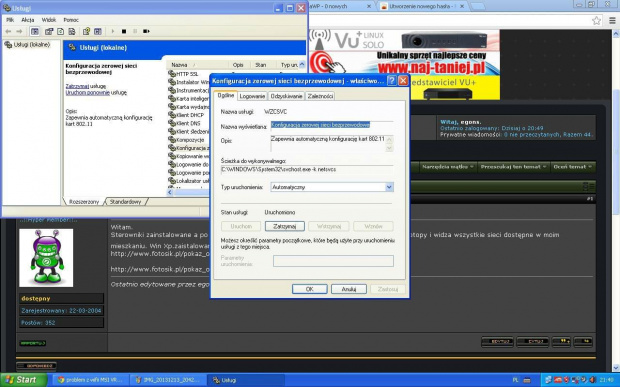Screen dimensions: 620x387
Task: Switch to the Odzyskiwanie tab
Action: click(x=286, y=96)
